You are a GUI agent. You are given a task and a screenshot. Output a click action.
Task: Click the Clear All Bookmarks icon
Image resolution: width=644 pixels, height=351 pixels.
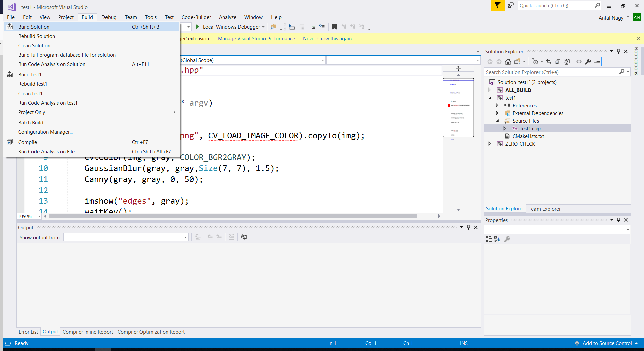pos(362,27)
